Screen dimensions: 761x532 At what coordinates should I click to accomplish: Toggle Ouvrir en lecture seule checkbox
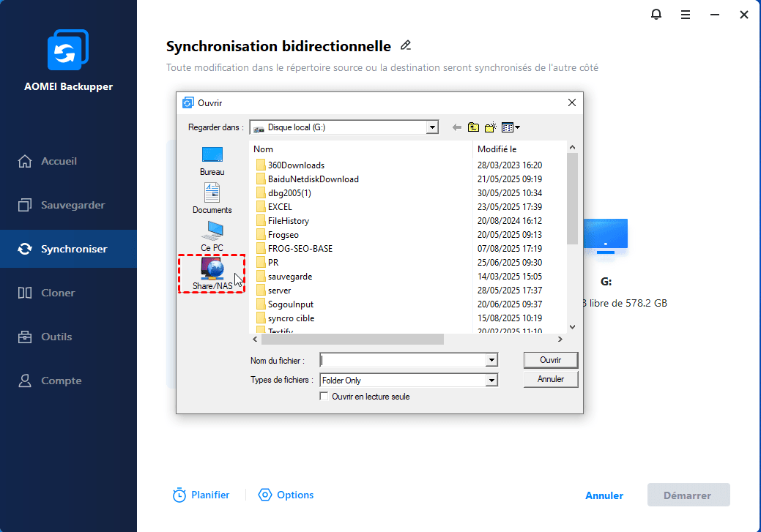tap(324, 396)
